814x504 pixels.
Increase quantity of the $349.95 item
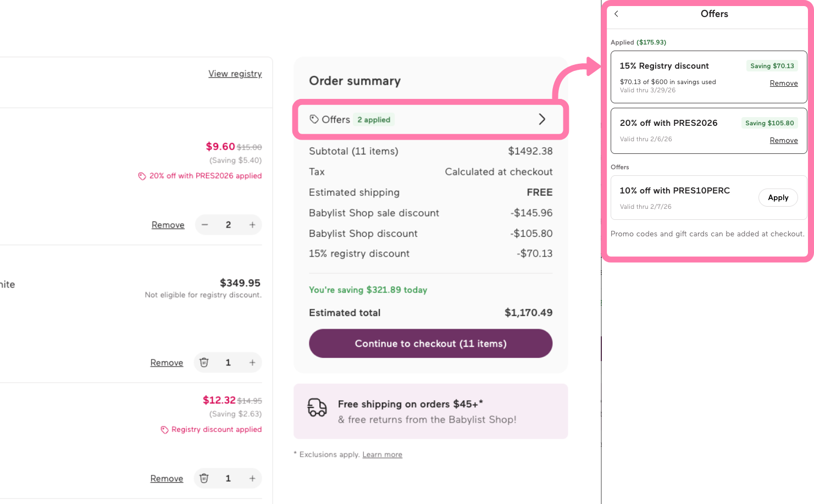252,363
